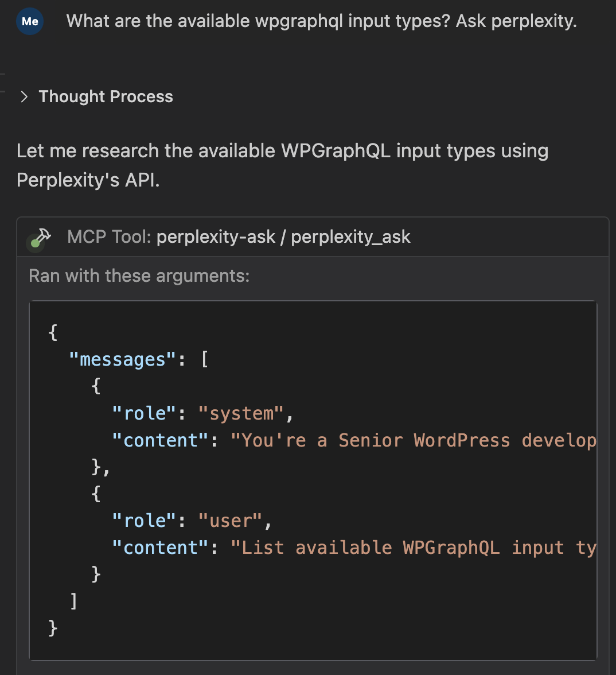
Task: Click the perplexity-ask / perplexity_ask tool name
Action: click(283, 236)
